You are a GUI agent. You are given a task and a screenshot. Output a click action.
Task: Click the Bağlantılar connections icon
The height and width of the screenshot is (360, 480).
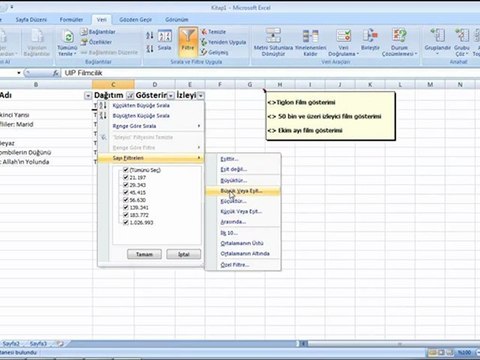(84, 32)
